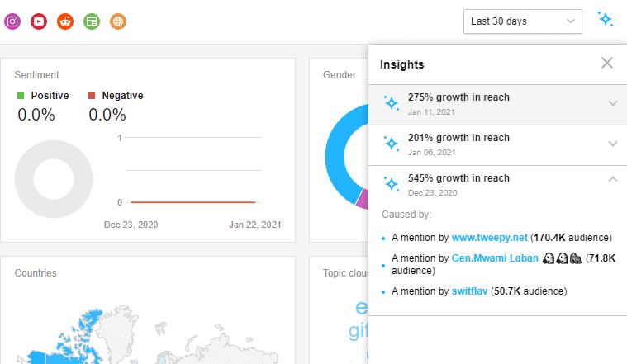
Task: Expand the 201% growth in reach chevron
Action: (613, 144)
